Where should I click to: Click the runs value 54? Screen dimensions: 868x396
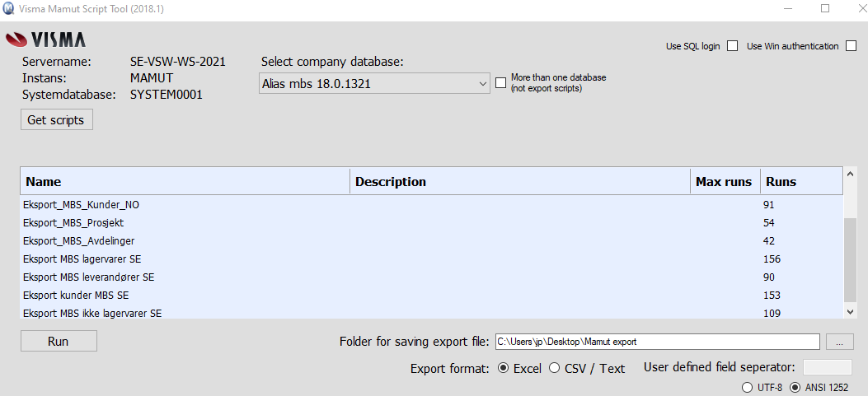click(x=768, y=223)
